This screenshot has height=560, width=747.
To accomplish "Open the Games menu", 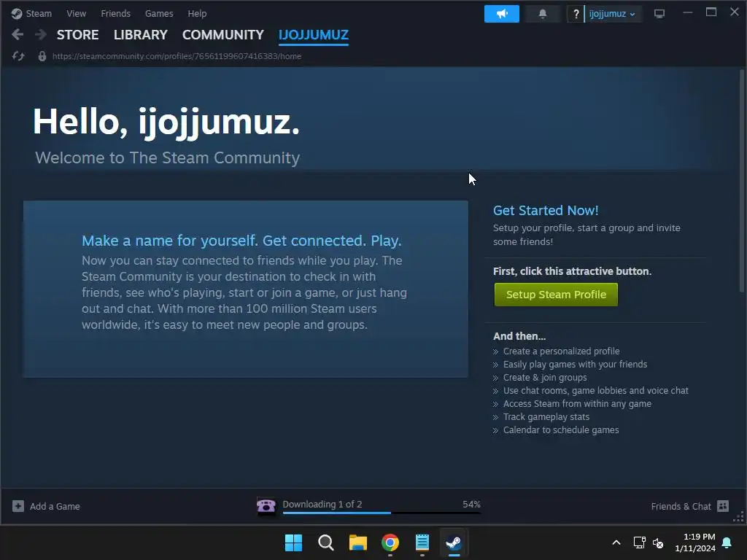I will 159,14.
